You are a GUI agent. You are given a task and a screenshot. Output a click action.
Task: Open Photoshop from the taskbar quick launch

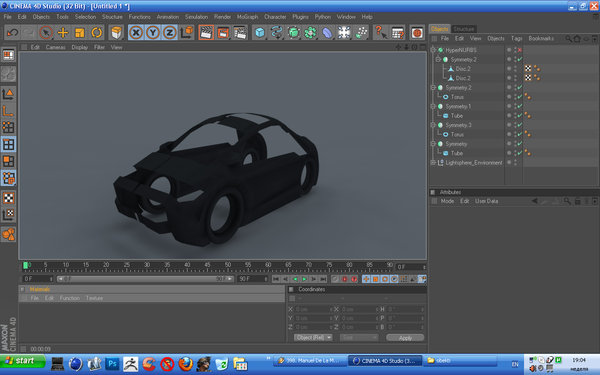(112, 364)
